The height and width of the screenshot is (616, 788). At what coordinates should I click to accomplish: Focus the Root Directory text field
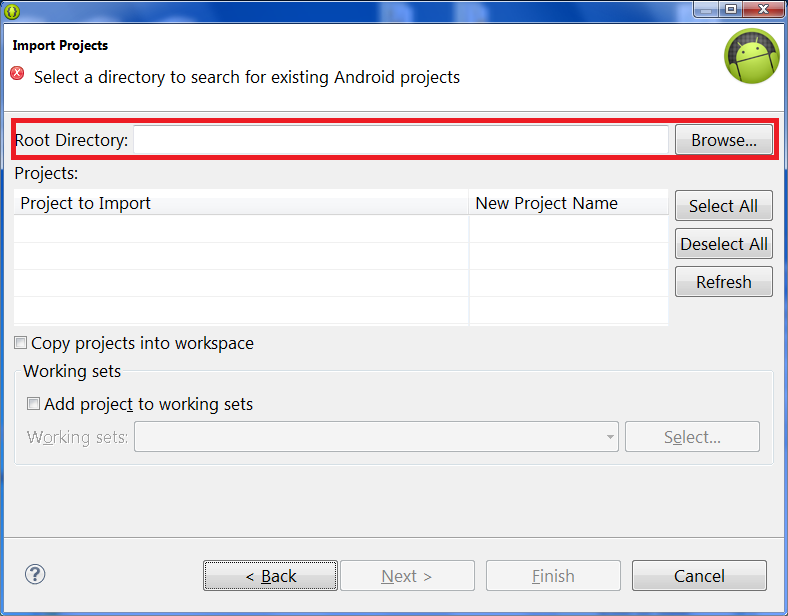click(401, 140)
